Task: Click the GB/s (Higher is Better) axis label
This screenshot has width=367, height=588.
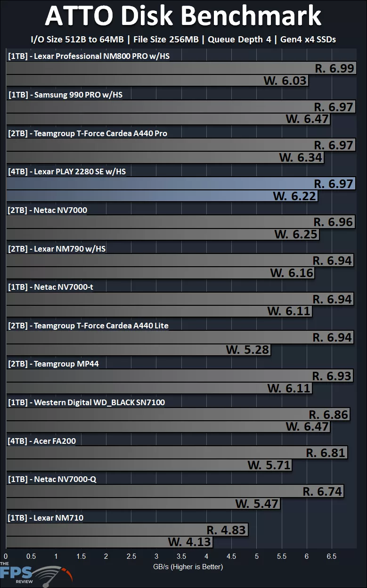Action: point(188,566)
